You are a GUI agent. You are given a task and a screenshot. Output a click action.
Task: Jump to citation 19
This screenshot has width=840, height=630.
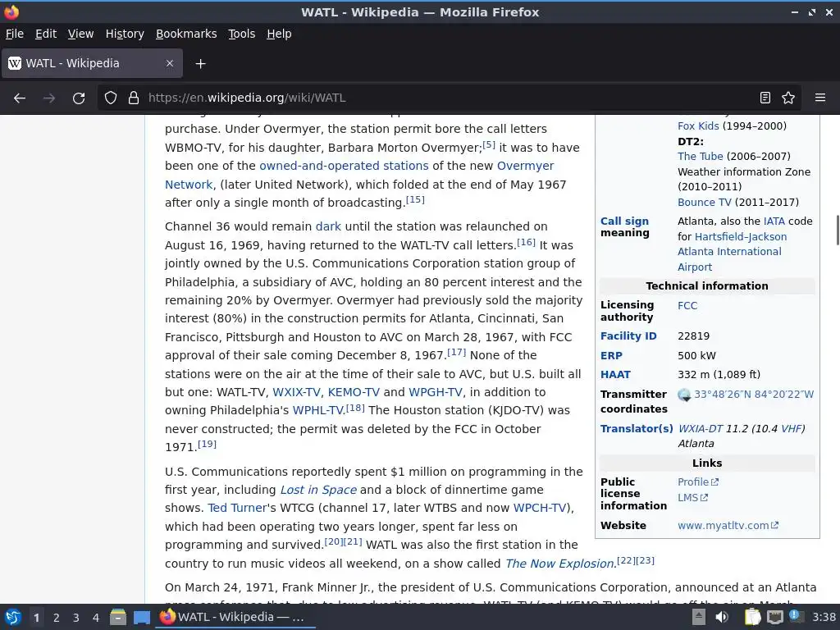(x=208, y=444)
